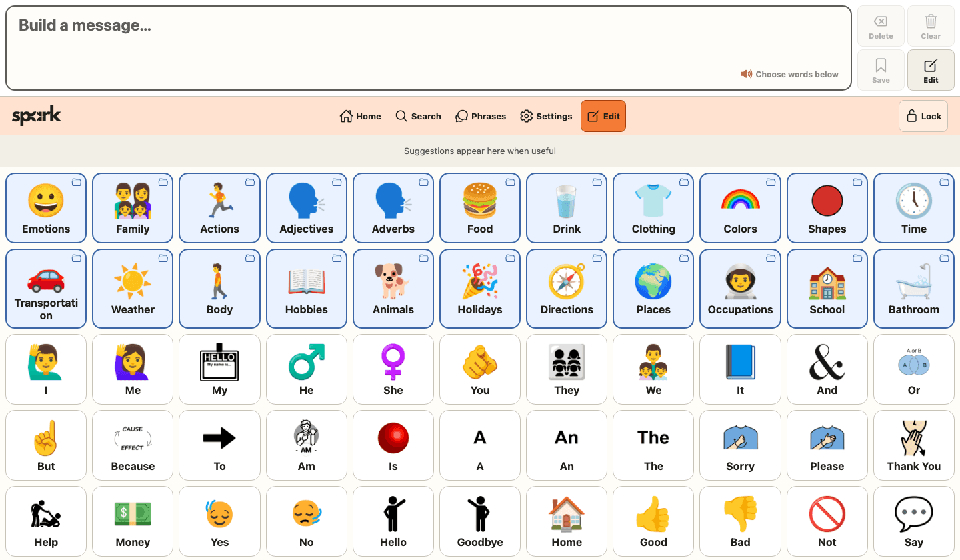Open the Adjectives folder tile

[307, 208]
